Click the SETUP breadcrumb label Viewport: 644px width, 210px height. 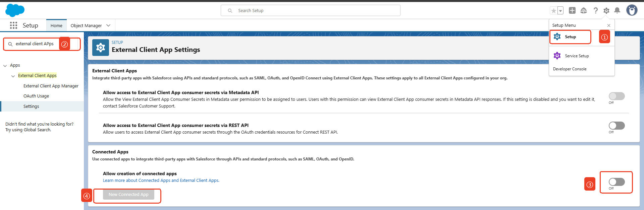click(117, 43)
